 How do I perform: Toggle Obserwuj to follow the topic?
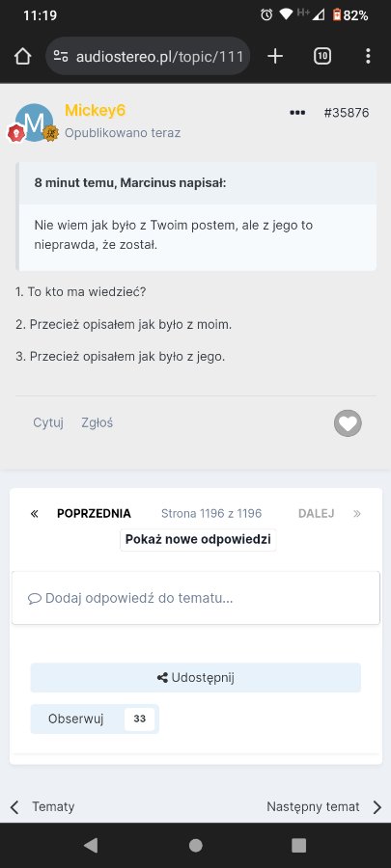pos(95,719)
